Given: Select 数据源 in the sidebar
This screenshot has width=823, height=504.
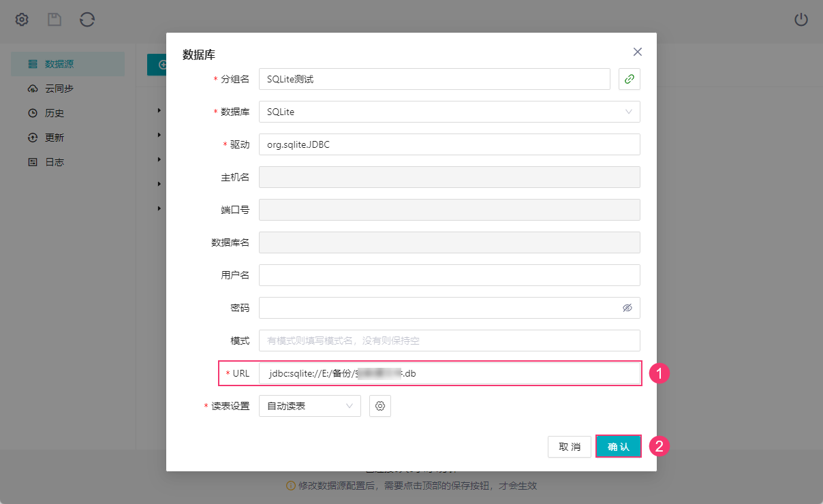Looking at the screenshot, I should (x=67, y=64).
